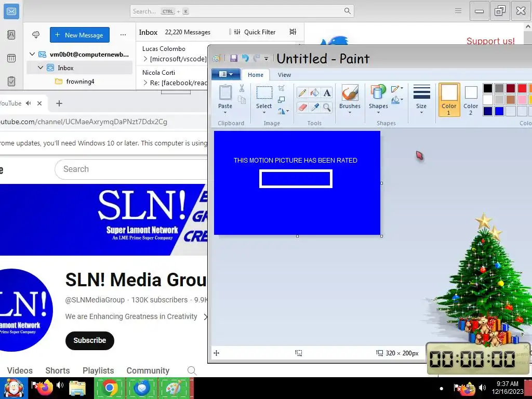Click Get Messages cloud icon in Thunderbird
The width and height of the screenshot is (532, 399).
click(x=36, y=35)
